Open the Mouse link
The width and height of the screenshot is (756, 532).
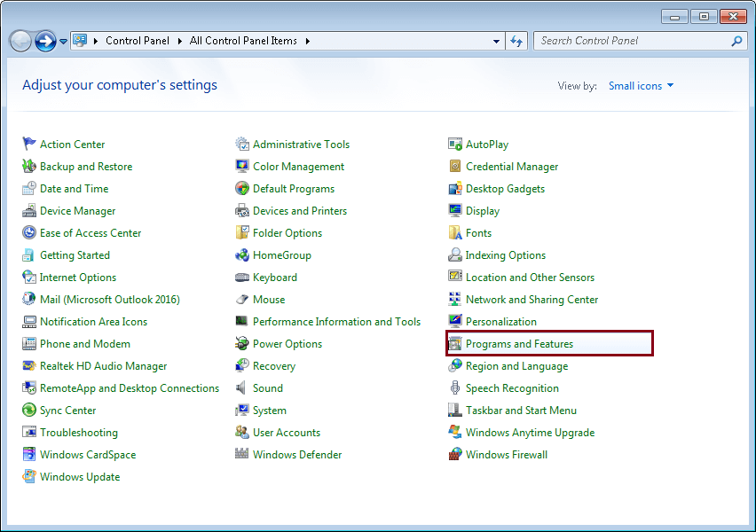(x=269, y=300)
